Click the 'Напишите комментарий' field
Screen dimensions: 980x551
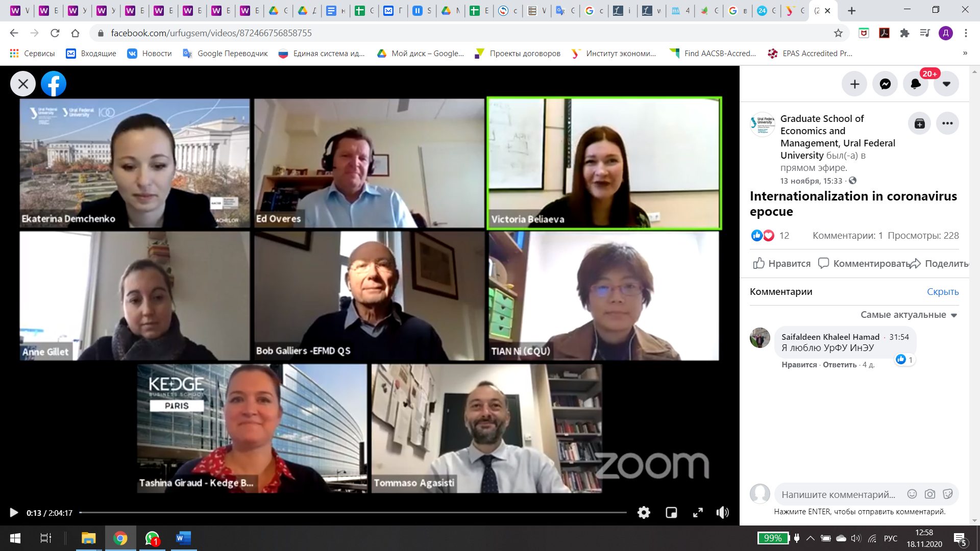coord(838,494)
